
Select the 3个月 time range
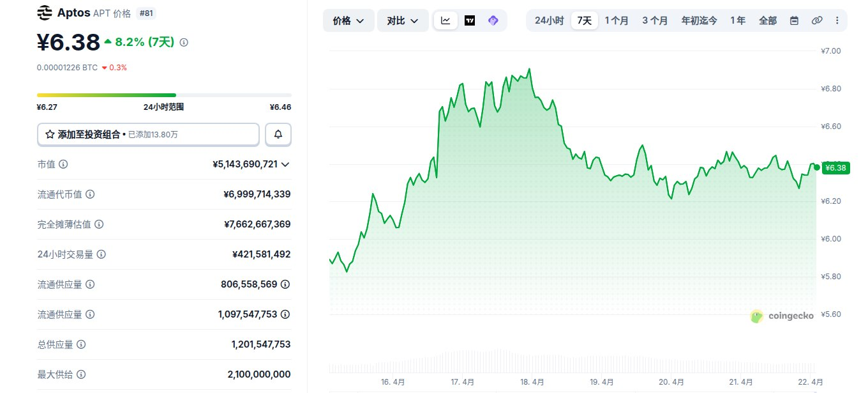(655, 20)
